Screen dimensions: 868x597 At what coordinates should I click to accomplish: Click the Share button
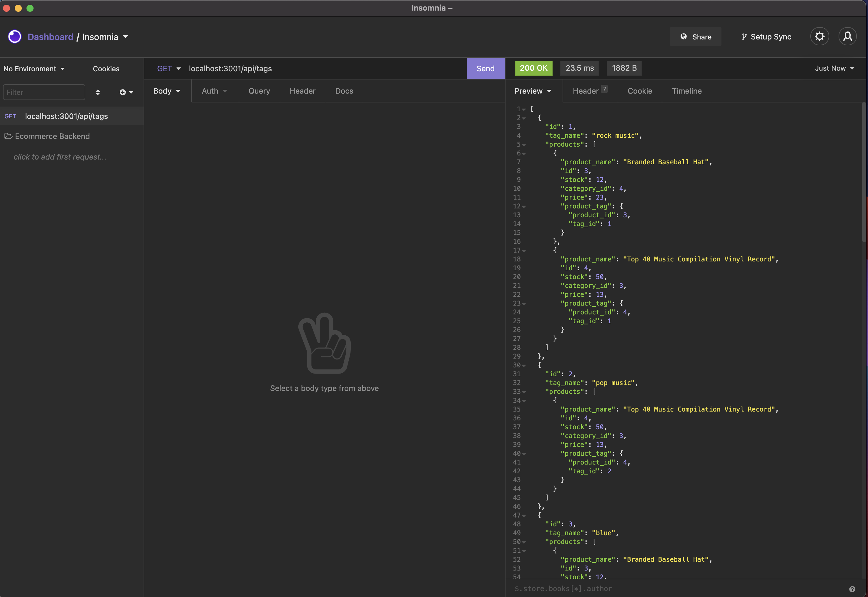695,37
